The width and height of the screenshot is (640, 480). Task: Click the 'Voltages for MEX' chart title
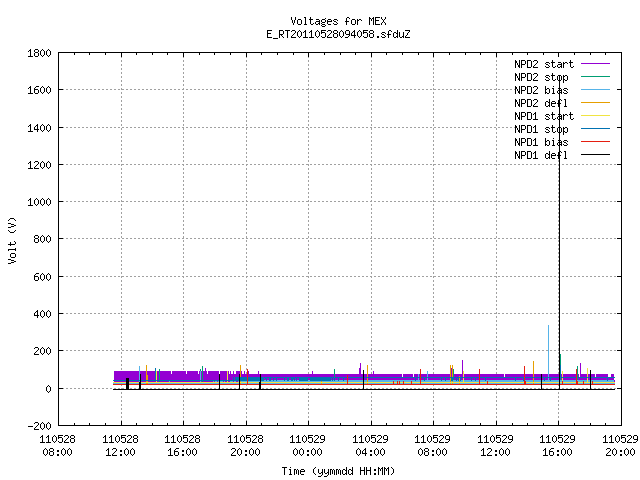click(338, 21)
